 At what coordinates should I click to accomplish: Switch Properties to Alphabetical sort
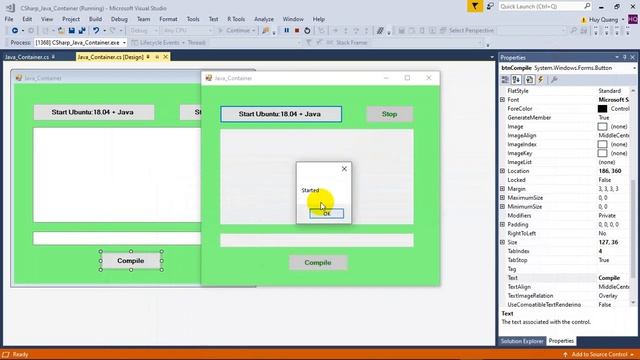tap(516, 80)
